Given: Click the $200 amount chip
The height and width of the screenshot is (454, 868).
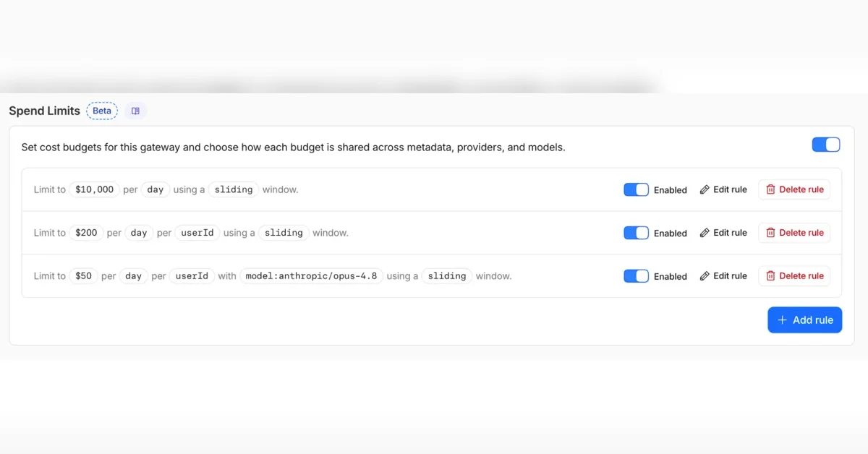Looking at the screenshot, I should click(x=86, y=233).
